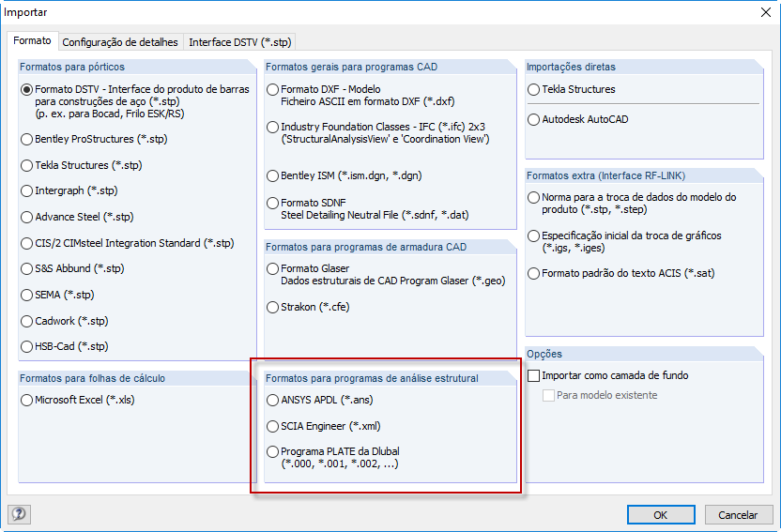Choose Formato padrão do texto ACIS
Image resolution: width=781 pixels, height=532 pixels.
533,273
